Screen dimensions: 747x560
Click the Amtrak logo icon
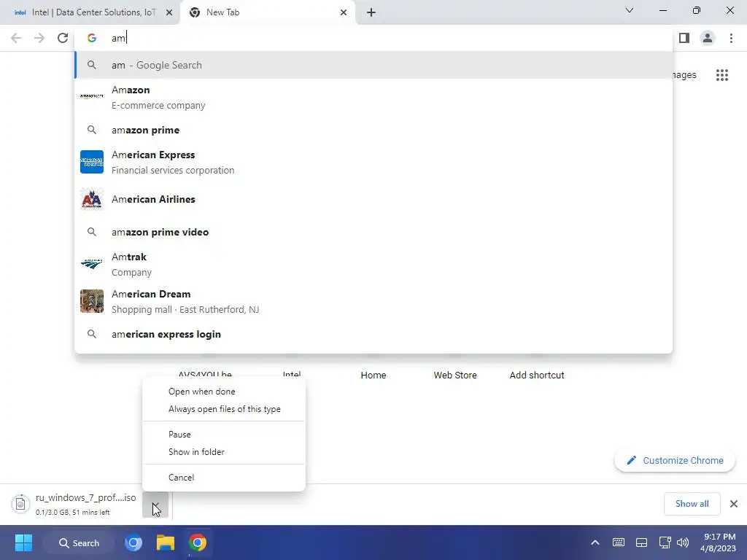click(92, 262)
